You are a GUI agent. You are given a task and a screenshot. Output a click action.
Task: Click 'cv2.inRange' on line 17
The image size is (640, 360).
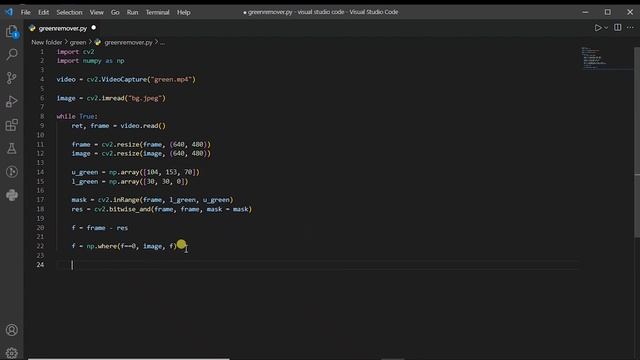[x=119, y=200]
